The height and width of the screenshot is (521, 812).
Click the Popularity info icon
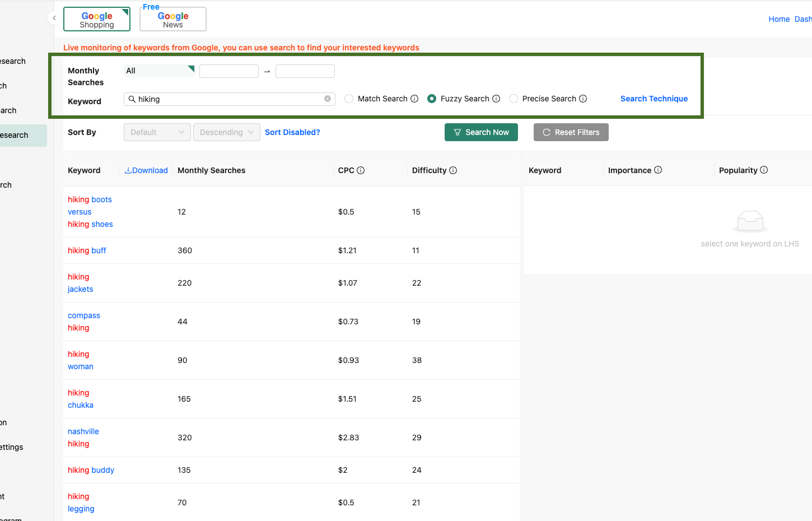(x=763, y=170)
